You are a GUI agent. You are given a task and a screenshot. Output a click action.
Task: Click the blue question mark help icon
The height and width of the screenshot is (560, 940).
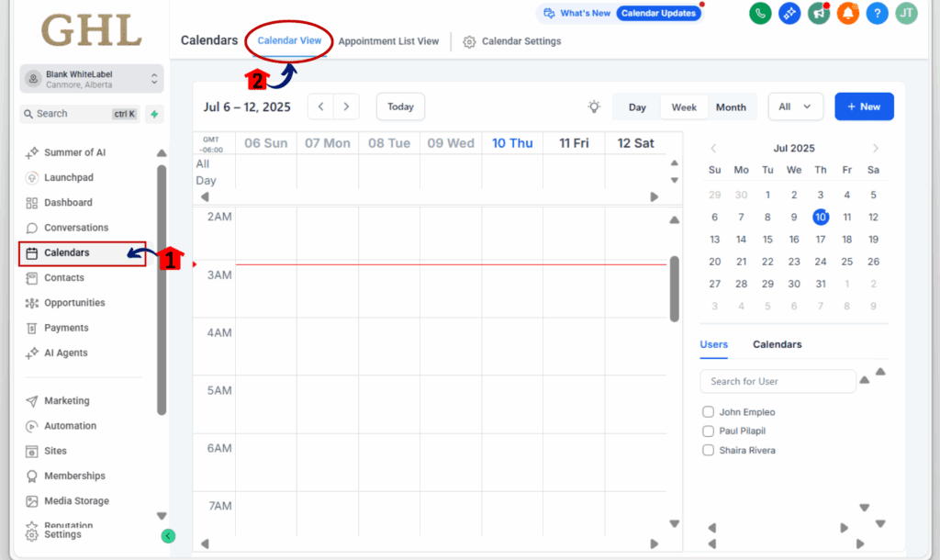(x=877, y=13)
